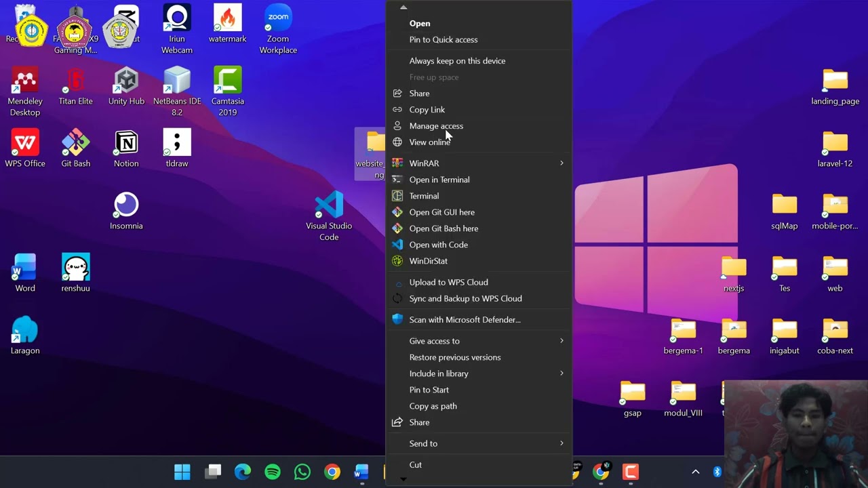
Task: Click the context menu's scroll-up arrow
Action: [403, 7]
